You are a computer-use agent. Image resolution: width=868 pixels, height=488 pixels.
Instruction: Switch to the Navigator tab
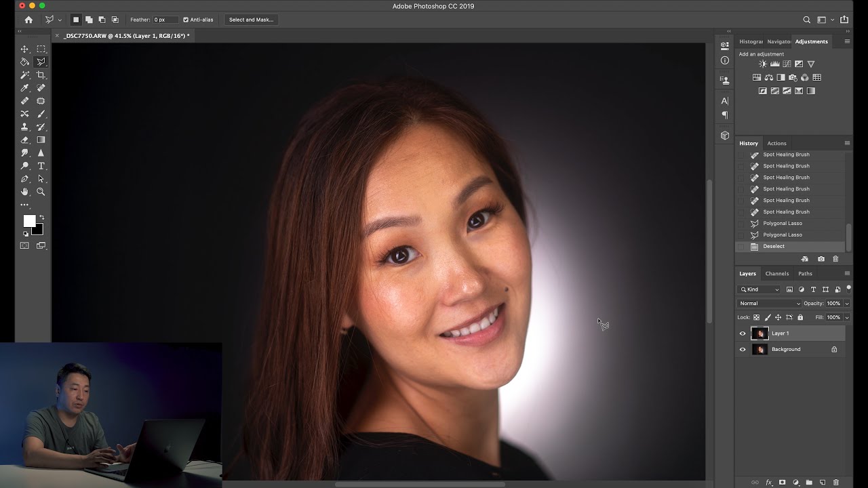tap(779, 42)
